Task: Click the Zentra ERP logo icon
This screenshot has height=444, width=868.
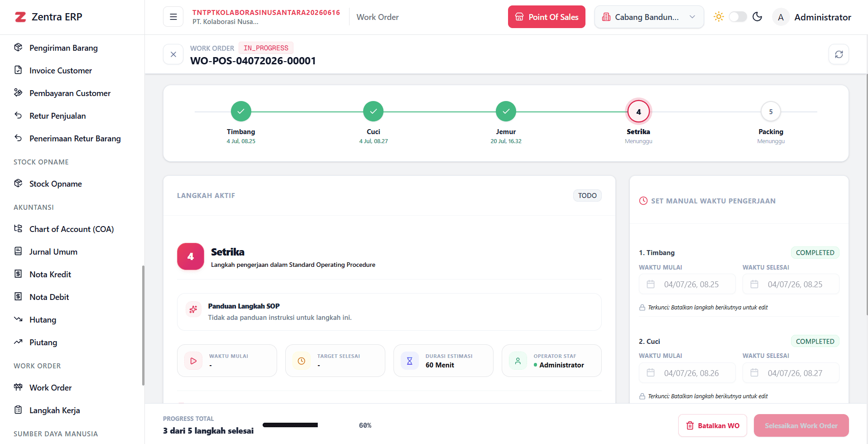Action: coord(20,17)
